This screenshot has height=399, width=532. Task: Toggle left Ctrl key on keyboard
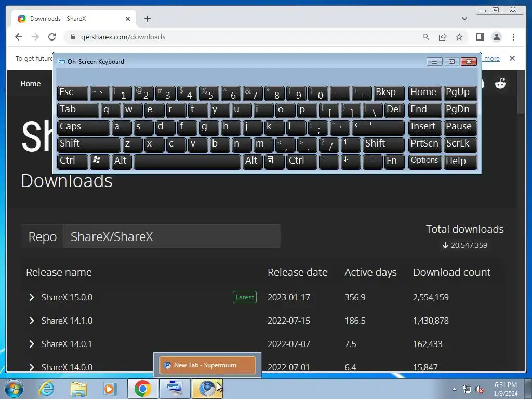[x=73, y=162]
